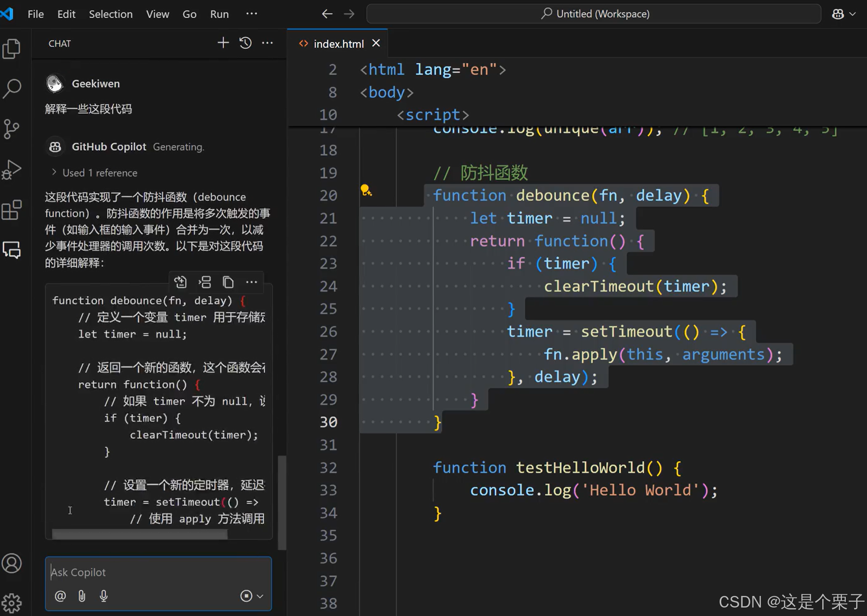Viewport: 867px width, 616px height.
Task: Attach context with the paperclip icon
Action: pyautogui.click(x=82, y=596)
